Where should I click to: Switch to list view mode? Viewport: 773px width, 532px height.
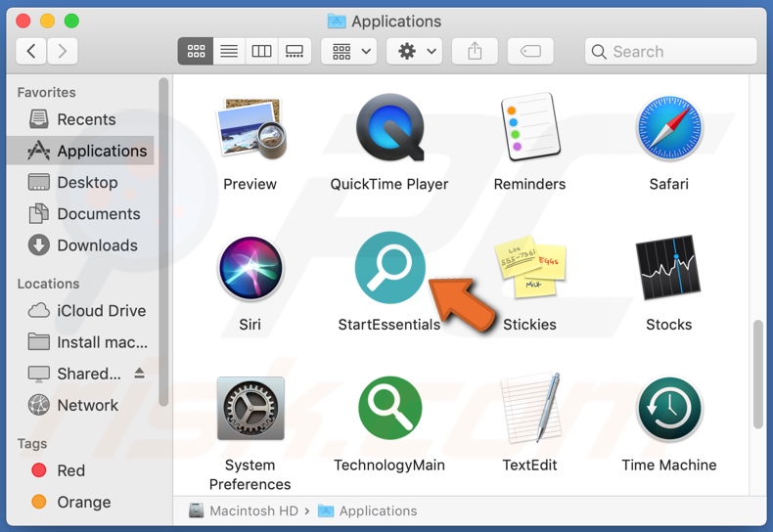click(x=229, y=51)
